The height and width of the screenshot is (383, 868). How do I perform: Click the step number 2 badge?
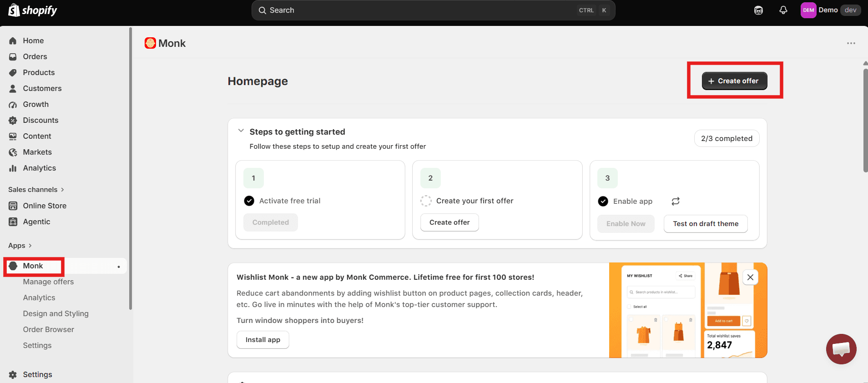point(430,178)
